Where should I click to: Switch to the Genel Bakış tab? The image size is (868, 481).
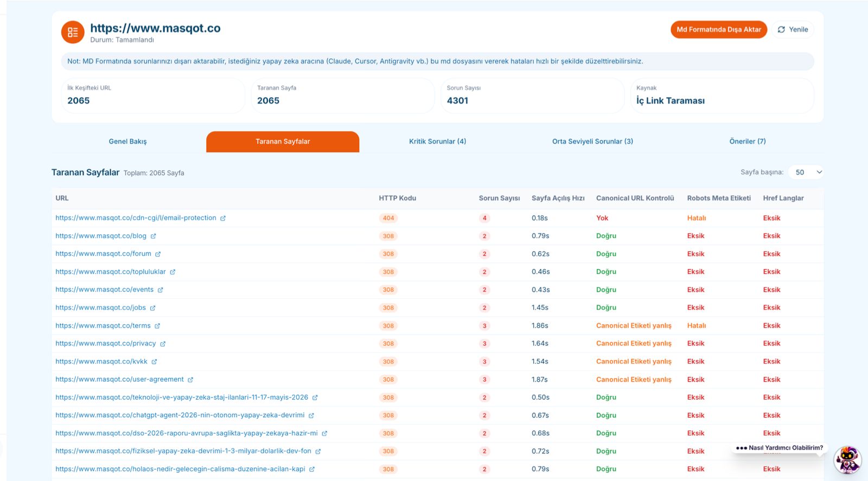(127, 142)
